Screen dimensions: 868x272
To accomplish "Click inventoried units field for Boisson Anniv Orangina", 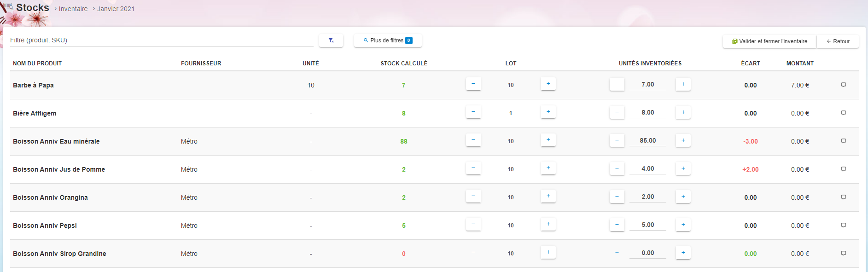I will [647, 197].
